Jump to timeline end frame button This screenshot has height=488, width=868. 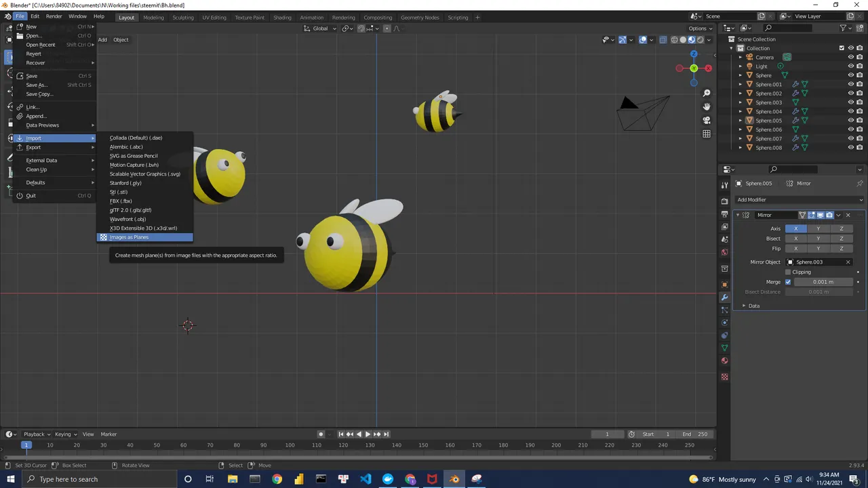tap(387, 434)
